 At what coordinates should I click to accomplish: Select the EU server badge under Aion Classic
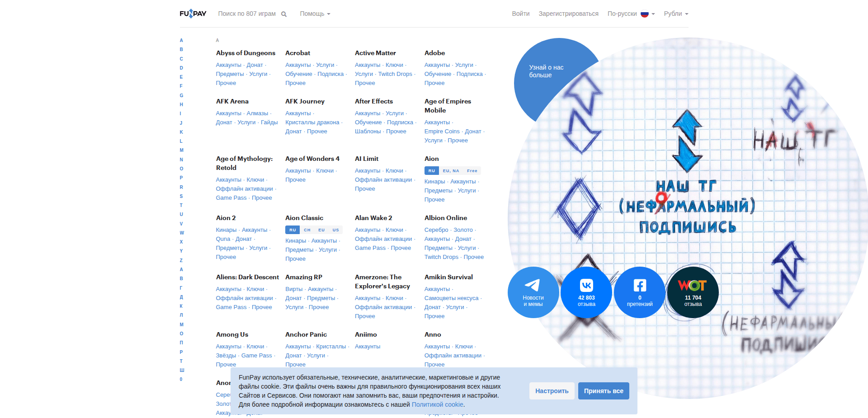321,230
